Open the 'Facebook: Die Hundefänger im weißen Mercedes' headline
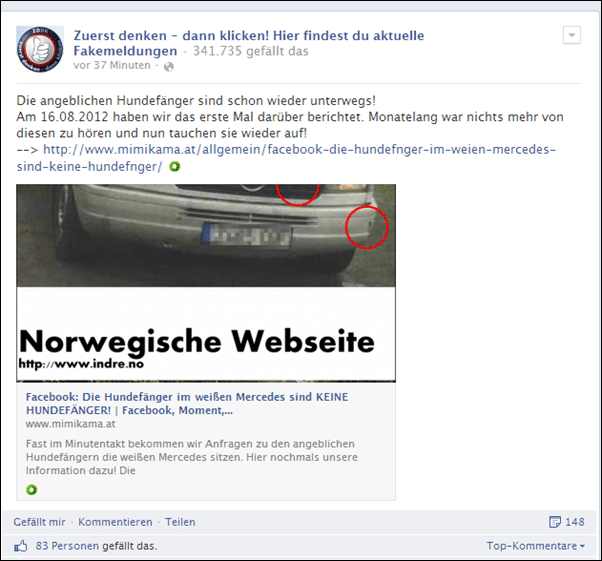 (187, 404)
